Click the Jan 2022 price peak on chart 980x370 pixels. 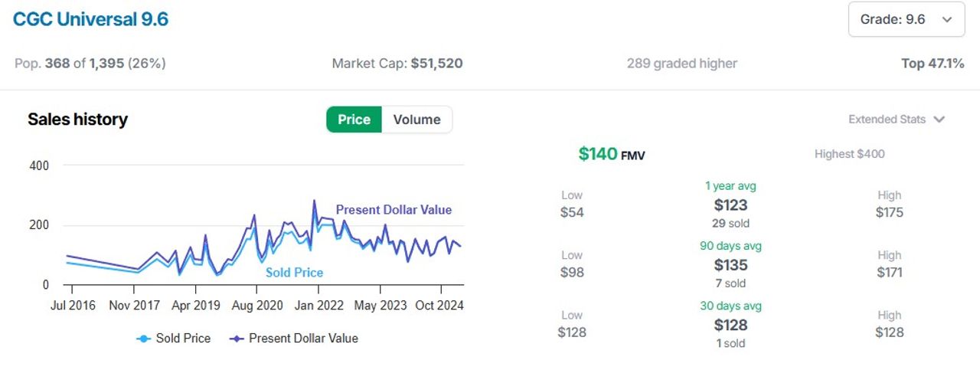314,201
